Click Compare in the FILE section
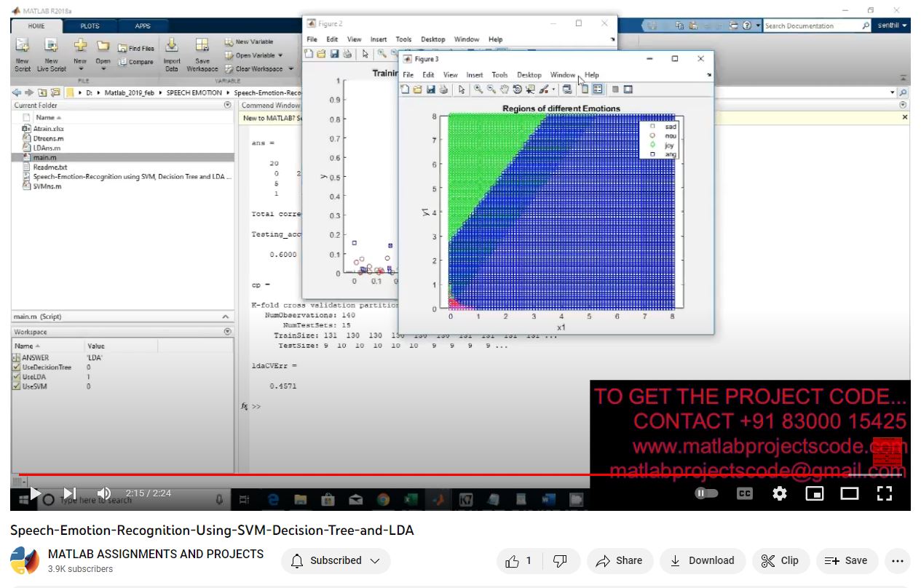The image size is (921, 588). point(136,62)
